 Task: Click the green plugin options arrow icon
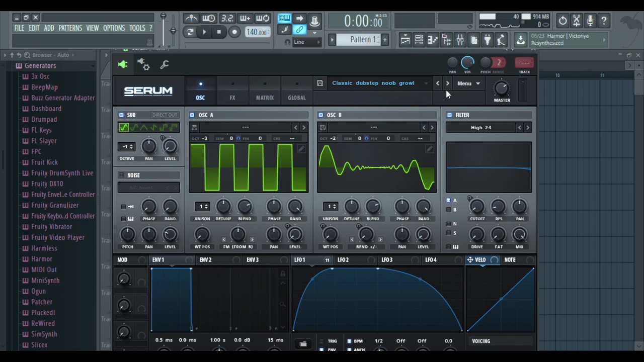click(x=123, y=64)
